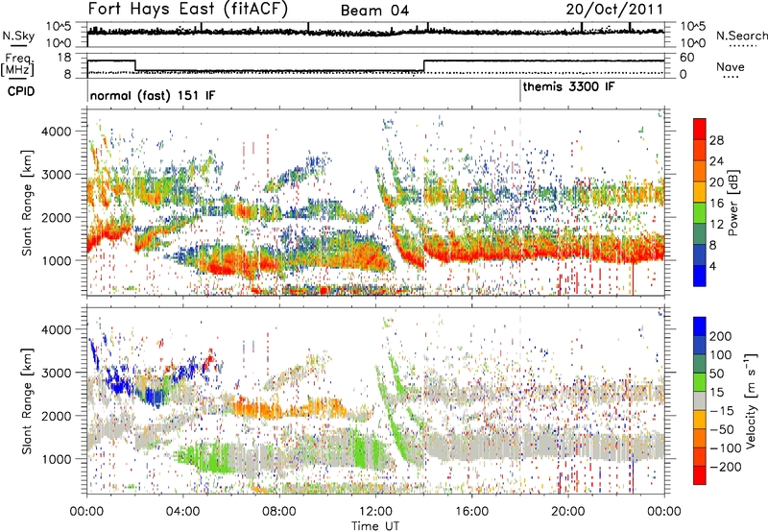Select the 'Beam 04' label
This screenshot has width=768, height=532.
tap(374, 11)
